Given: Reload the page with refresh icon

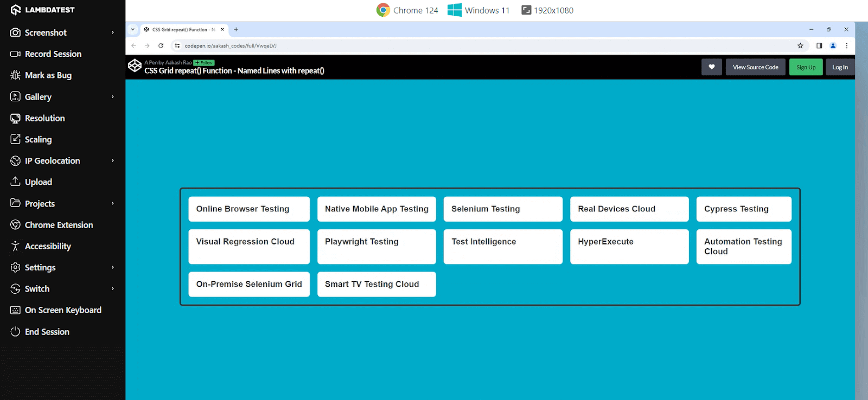Looking at the screenshot, I should [161, 46].
